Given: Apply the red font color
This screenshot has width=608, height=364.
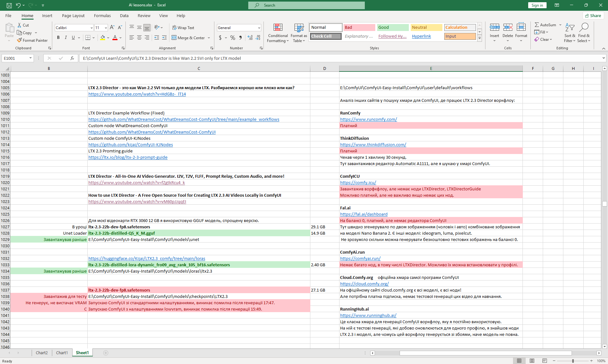Looking at the screenshot, I should coord(115,38).
